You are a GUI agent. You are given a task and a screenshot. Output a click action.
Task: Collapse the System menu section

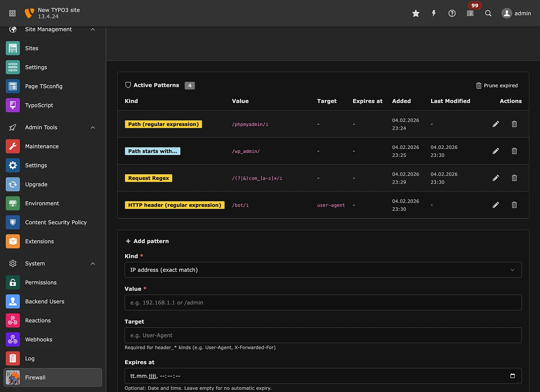(93, 264)
